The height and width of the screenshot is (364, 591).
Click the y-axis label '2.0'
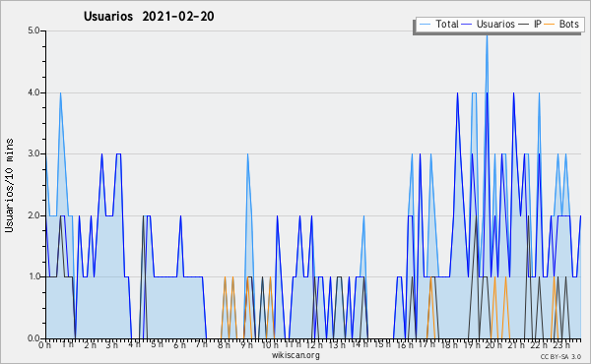pos(33,215)
